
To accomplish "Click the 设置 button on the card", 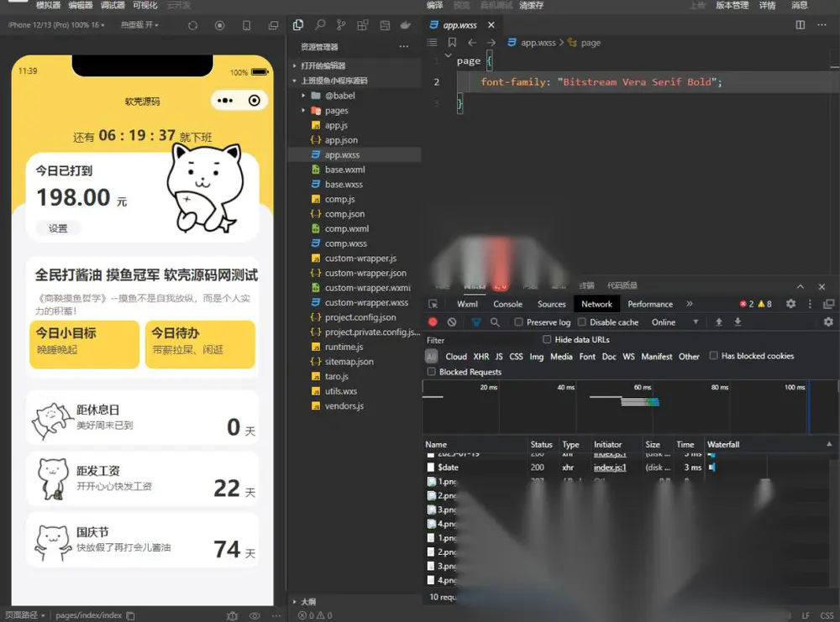I will [59, 228].
